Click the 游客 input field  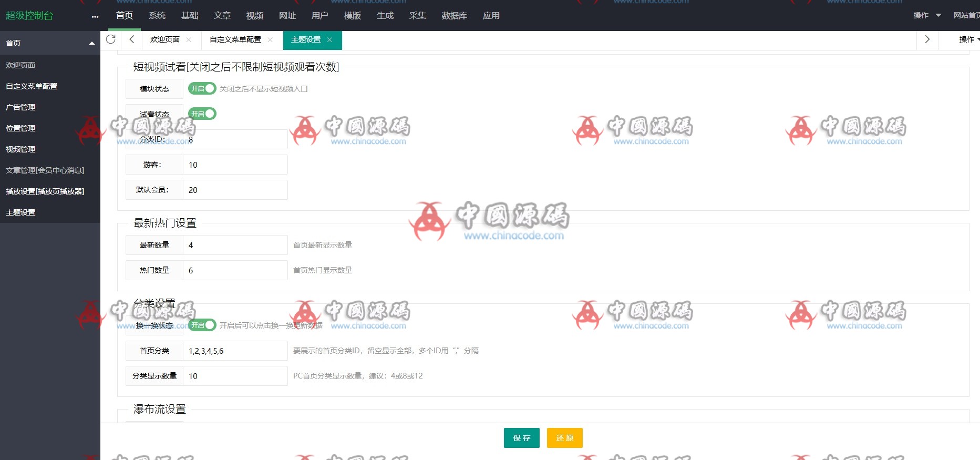tap(235, 165)
